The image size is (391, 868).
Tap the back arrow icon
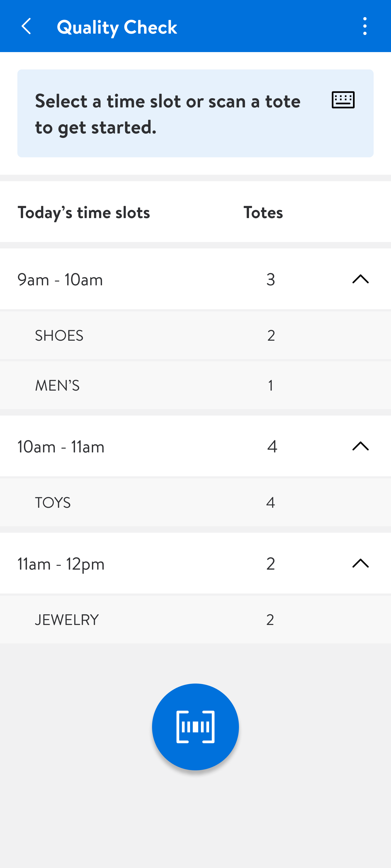26,26
